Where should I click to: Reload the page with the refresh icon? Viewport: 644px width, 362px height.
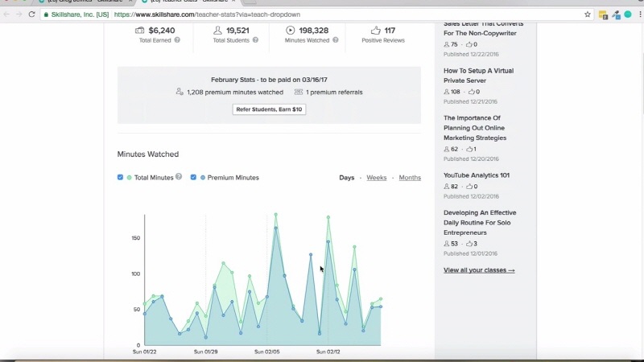click(x=31, y=14)
